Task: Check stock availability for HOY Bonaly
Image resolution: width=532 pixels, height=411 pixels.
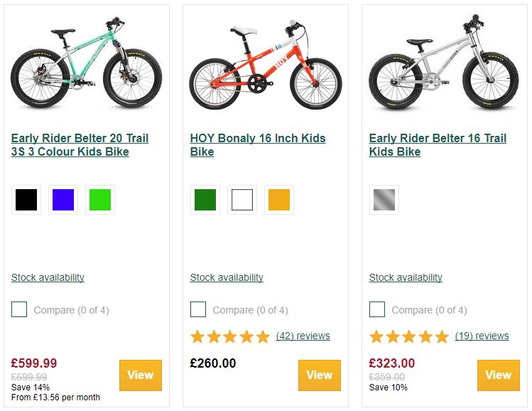Action: pos(227,277)
